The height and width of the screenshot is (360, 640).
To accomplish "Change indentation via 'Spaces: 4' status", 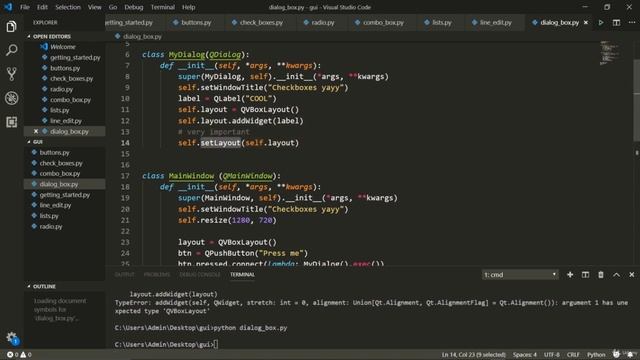I will [x=524, y=355].
